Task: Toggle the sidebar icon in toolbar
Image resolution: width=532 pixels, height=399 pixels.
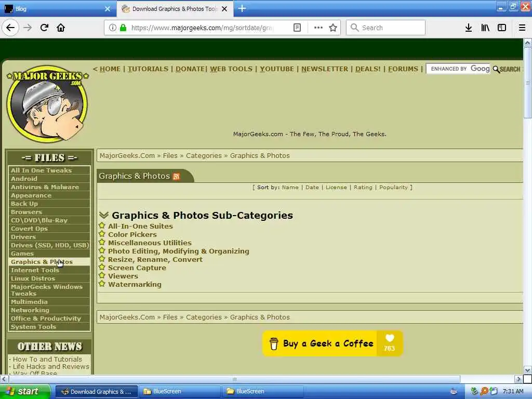Action: click(502, 28)
